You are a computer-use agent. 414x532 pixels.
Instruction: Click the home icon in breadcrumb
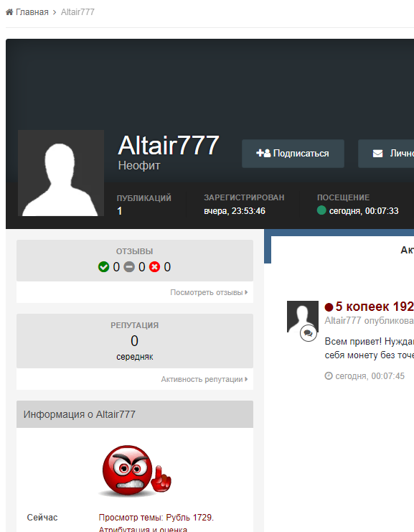pos(9,12)
